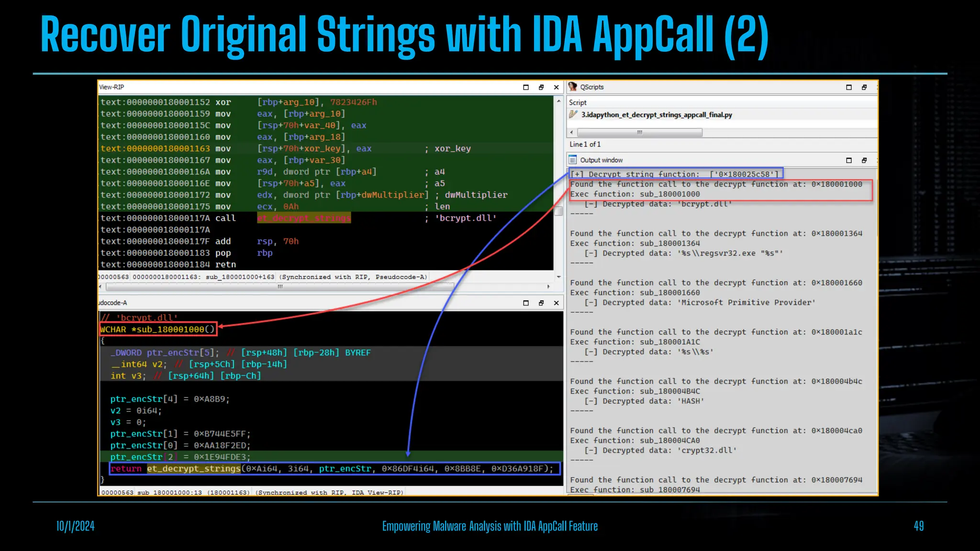
Task: Click the pop rbp instruction
Action: (x=244, y=253)
